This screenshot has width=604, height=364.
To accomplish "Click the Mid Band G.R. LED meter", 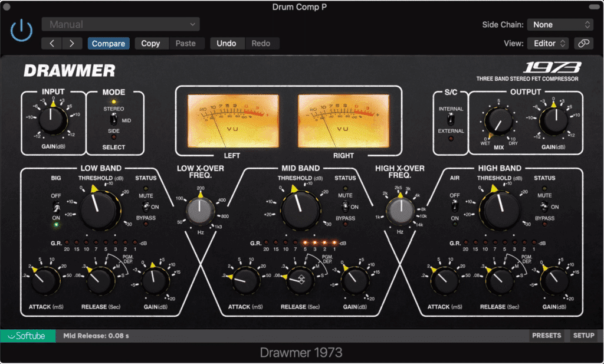I will (300, 243).
